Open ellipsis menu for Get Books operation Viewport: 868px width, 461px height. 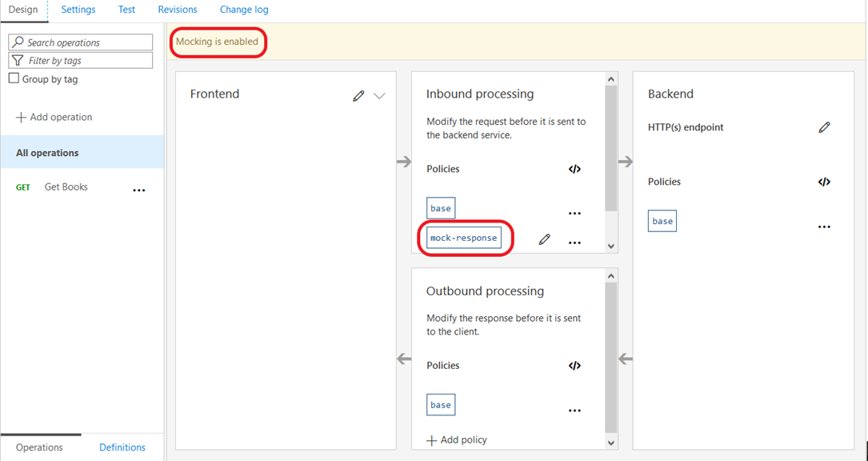139,190
